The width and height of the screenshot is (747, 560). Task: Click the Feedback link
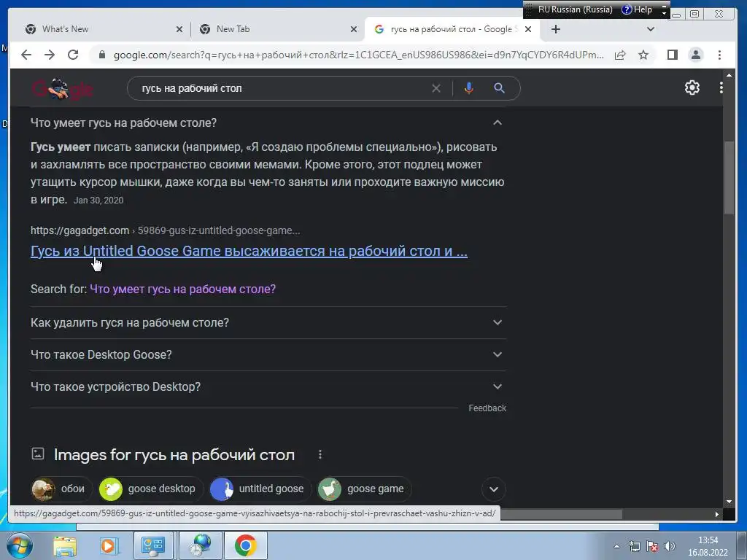pyautogui.click(x=487, y=408)
